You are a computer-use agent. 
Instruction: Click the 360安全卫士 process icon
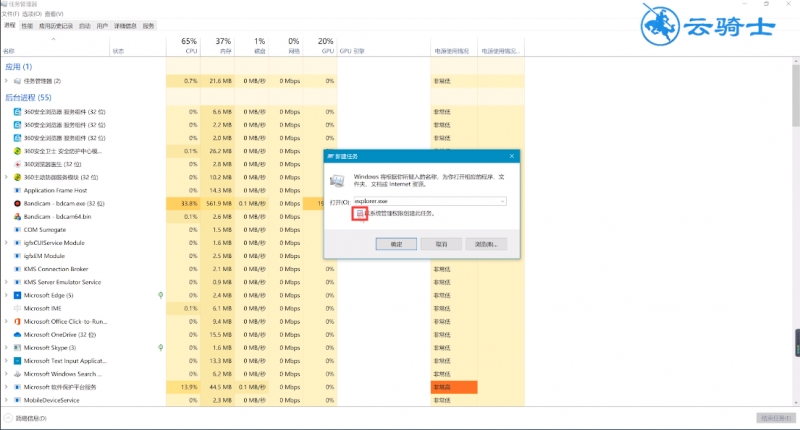17,151
